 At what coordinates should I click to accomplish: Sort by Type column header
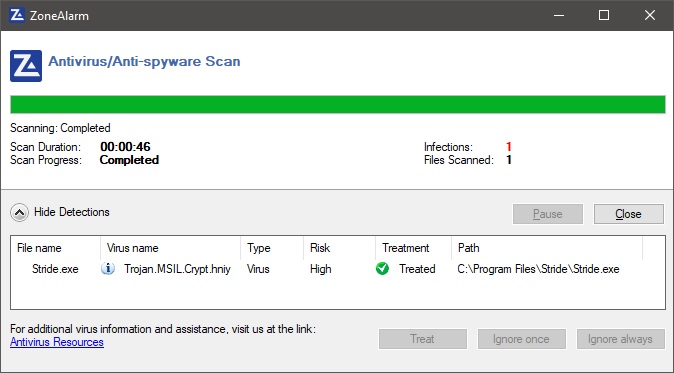(x=272, y=248)
